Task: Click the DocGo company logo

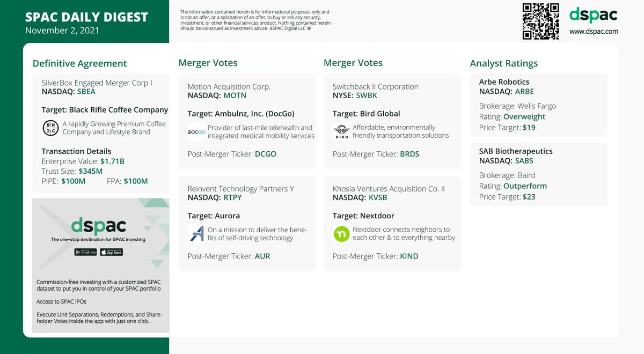Action: [x=196, y=132]
